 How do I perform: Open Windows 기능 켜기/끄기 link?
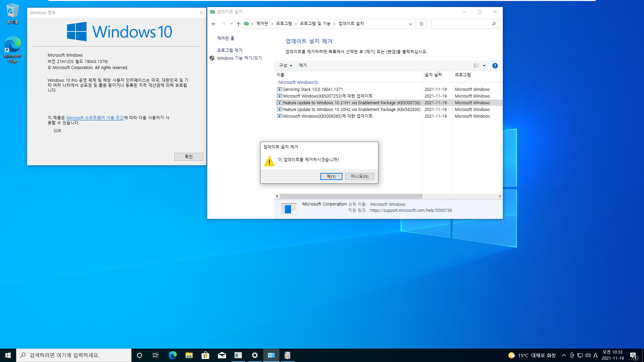pyautogui.click(x=239, y=58)
